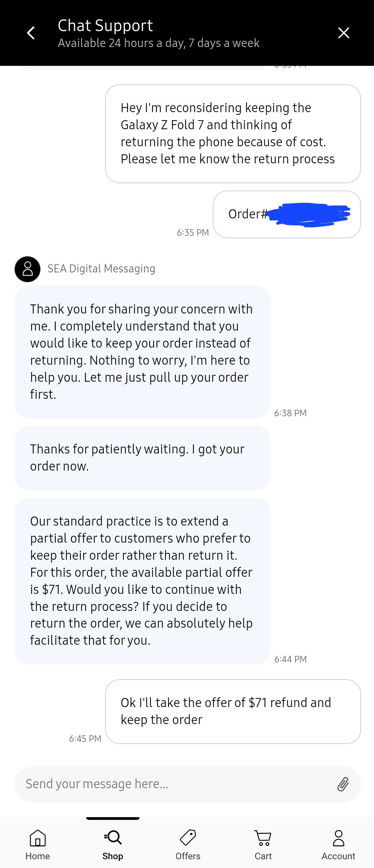Tap 'Thank you for sharing your concern' message
The height and width of the screenshot is (868, 374).
(x=142, y=352)
